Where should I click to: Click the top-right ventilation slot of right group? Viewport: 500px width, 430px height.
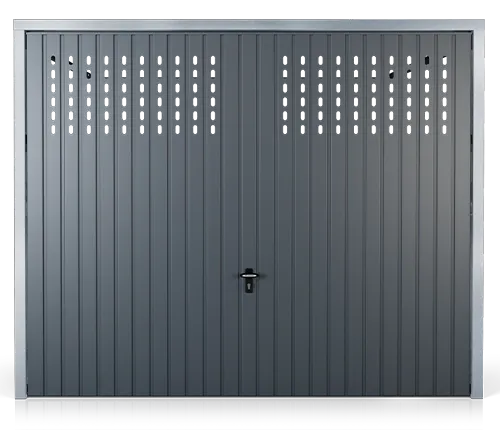pyautogui.click(x=445, y=60)
